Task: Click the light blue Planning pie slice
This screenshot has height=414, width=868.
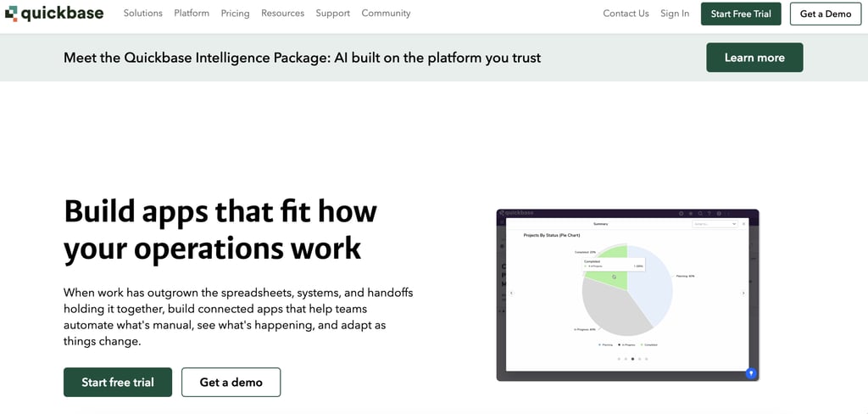Action: tap(650, 283)
